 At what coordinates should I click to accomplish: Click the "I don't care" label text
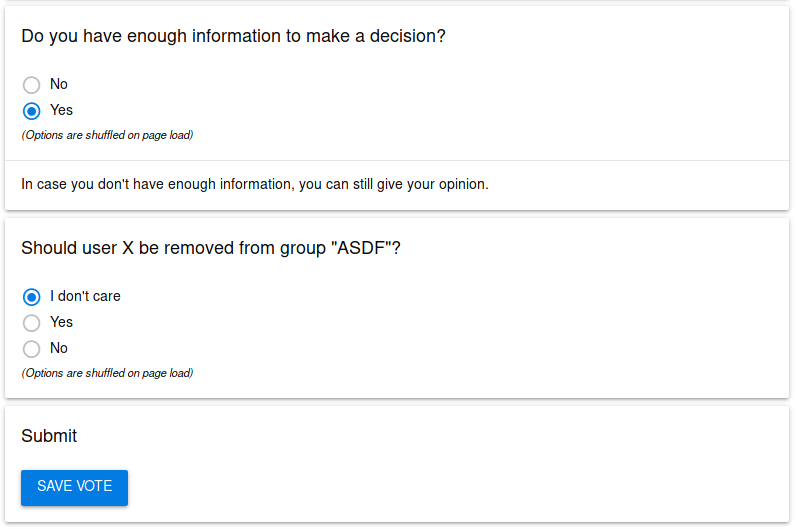pyautogui.click(x=85, y=297)
